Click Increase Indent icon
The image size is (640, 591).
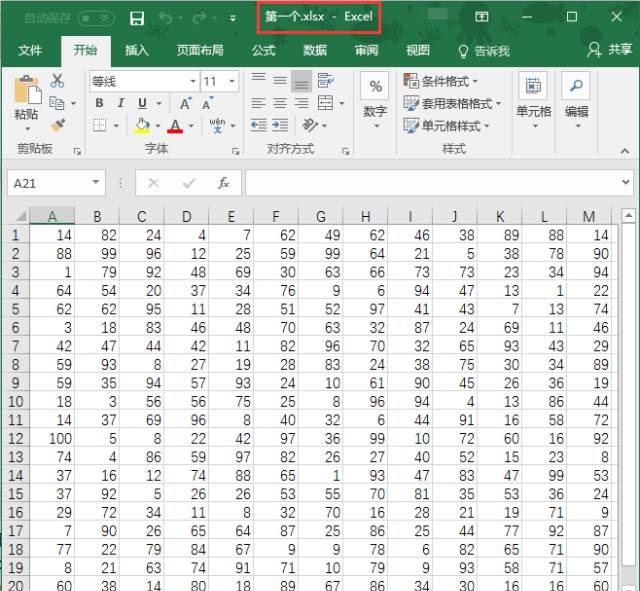280,125
